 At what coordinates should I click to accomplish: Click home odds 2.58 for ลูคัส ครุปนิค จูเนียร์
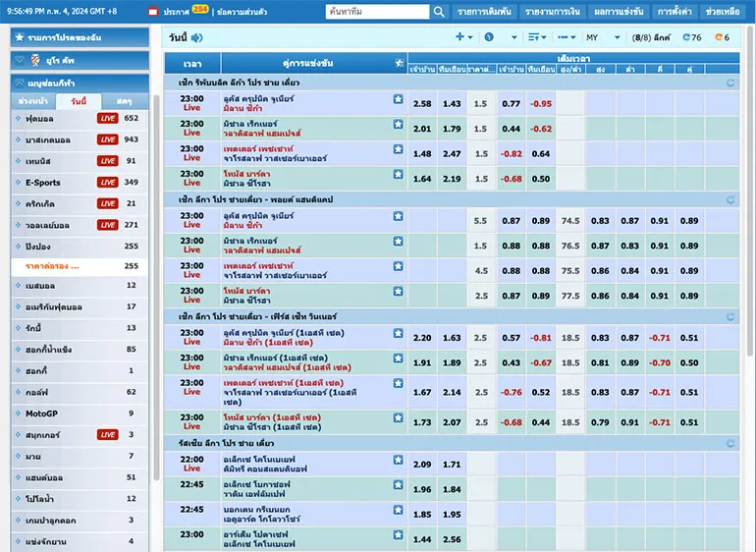(x=422, y=104)
